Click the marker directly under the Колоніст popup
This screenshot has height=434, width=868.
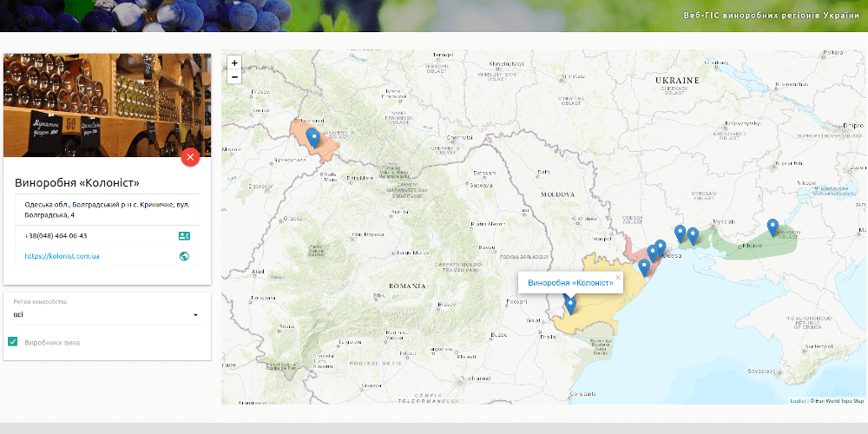point(570,305)
